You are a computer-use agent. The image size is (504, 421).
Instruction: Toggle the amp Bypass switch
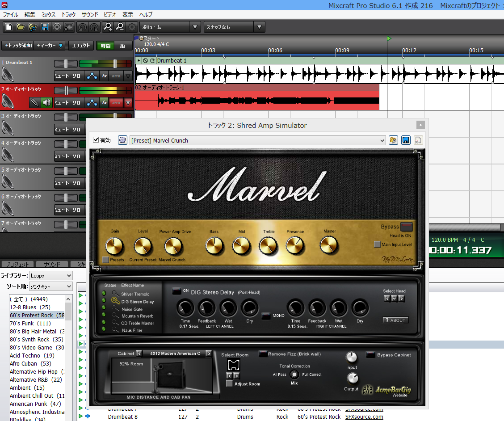[406, 227]
